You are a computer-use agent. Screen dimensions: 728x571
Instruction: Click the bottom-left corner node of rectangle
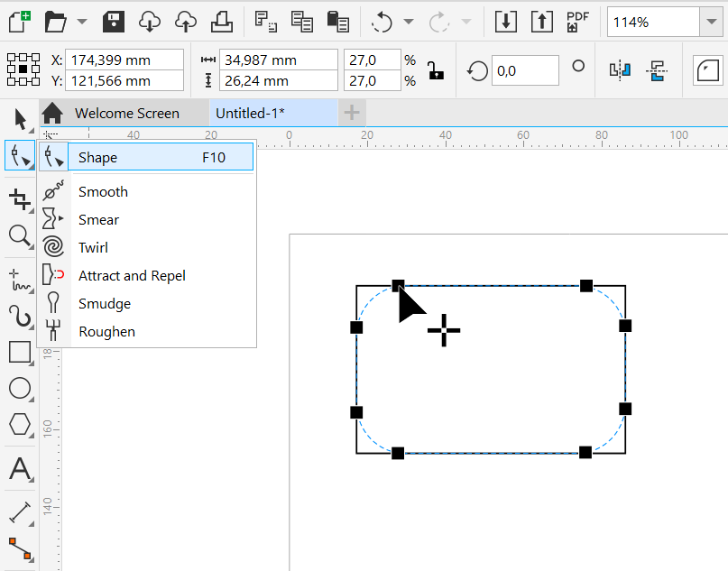pyautogui.click(x=398, y=453)
